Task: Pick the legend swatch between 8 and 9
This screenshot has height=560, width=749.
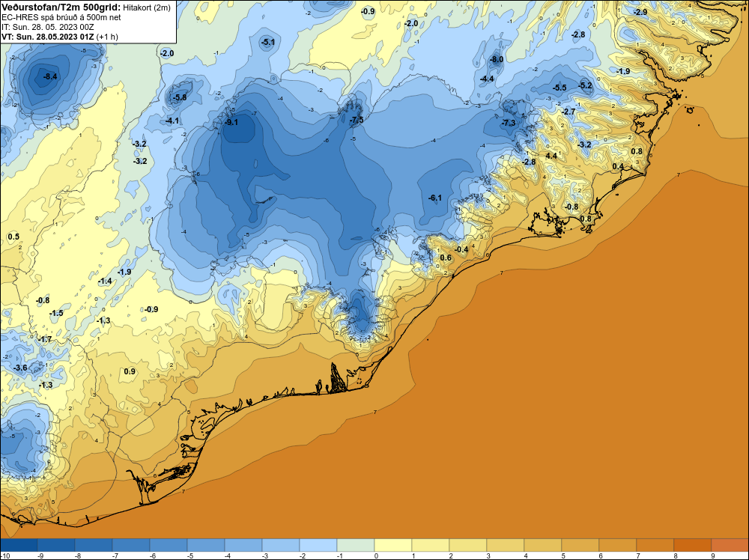Action: pyautogui.click(x=693, y=545)
